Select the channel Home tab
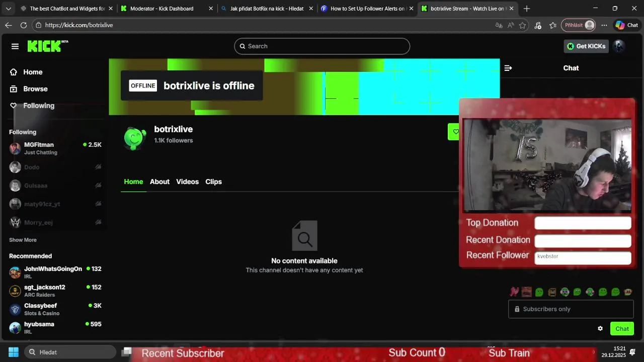 pyautogui.click(x=133, y=182)
